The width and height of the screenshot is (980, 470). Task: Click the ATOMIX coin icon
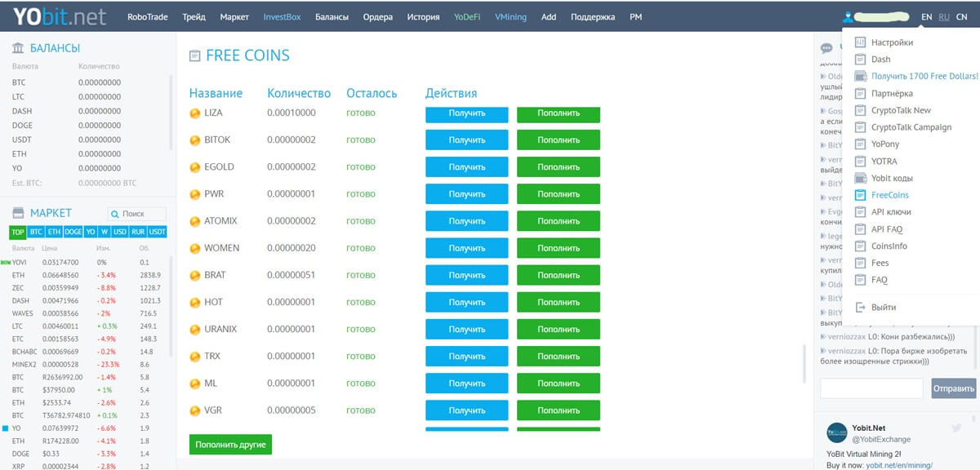[195, 221]
